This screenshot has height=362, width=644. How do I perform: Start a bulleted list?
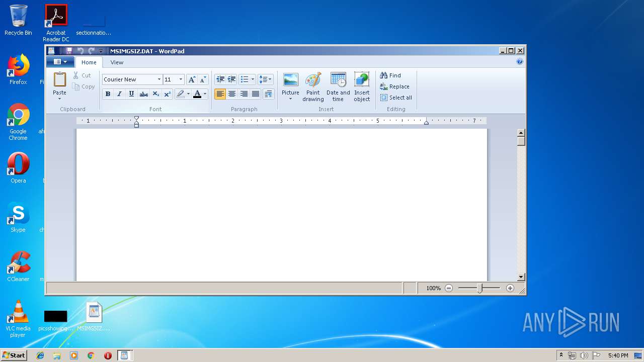244,79
